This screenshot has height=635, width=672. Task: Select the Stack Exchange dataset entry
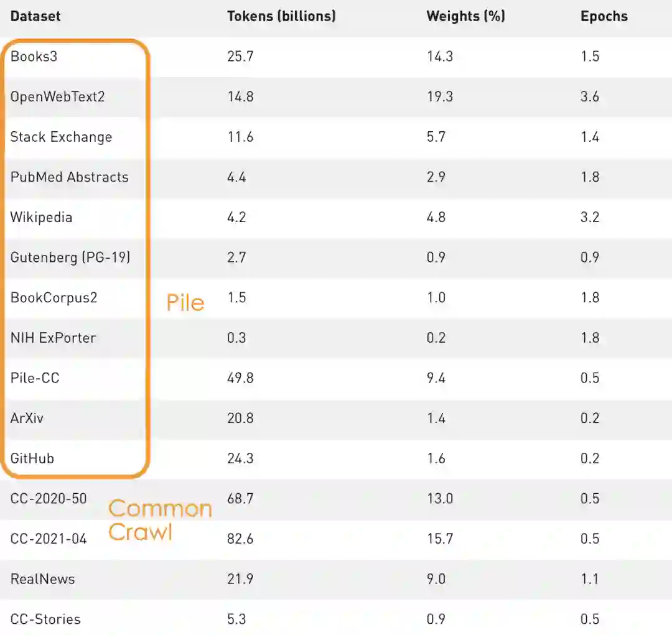pos(61,137)
